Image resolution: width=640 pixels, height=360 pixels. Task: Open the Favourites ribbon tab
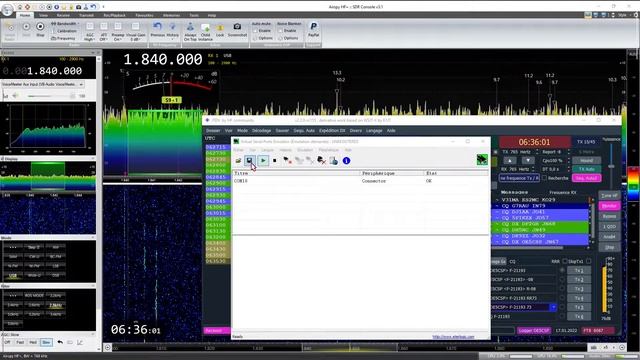144,15
